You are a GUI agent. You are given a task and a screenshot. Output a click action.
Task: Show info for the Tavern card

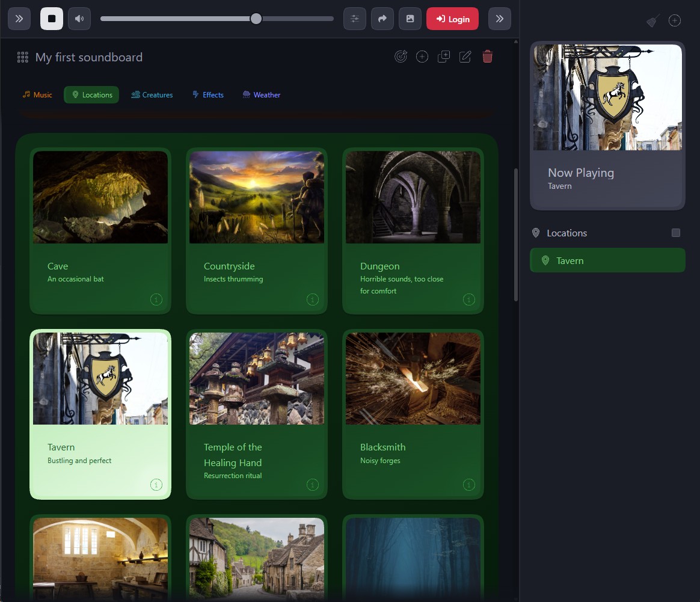(x=156, y=485)
